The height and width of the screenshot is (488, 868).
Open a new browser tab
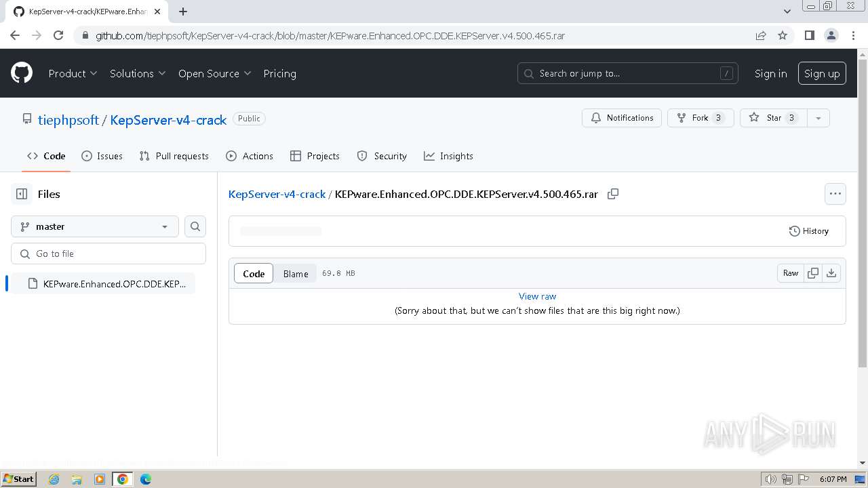coord(183,12)
